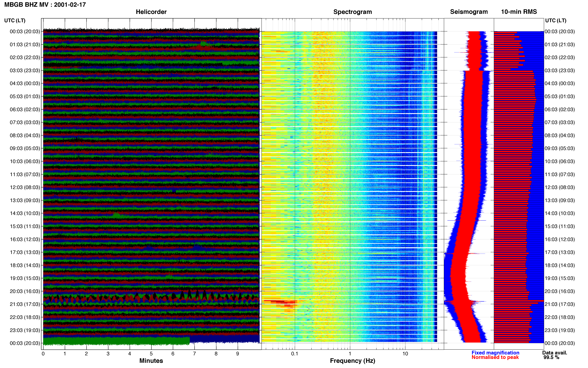Screen dimensions: 588x368
Task: Select the Seismogram panel heading
Action: [469, 12]
